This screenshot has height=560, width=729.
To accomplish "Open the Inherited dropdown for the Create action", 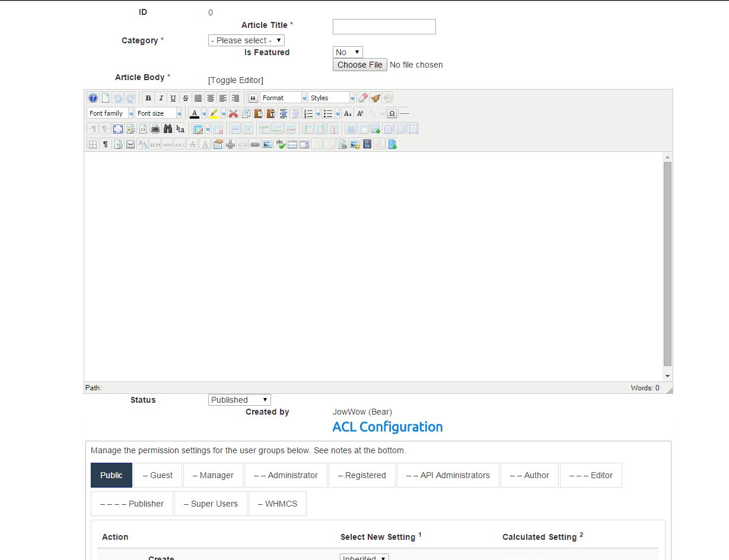I will point(364,557).
